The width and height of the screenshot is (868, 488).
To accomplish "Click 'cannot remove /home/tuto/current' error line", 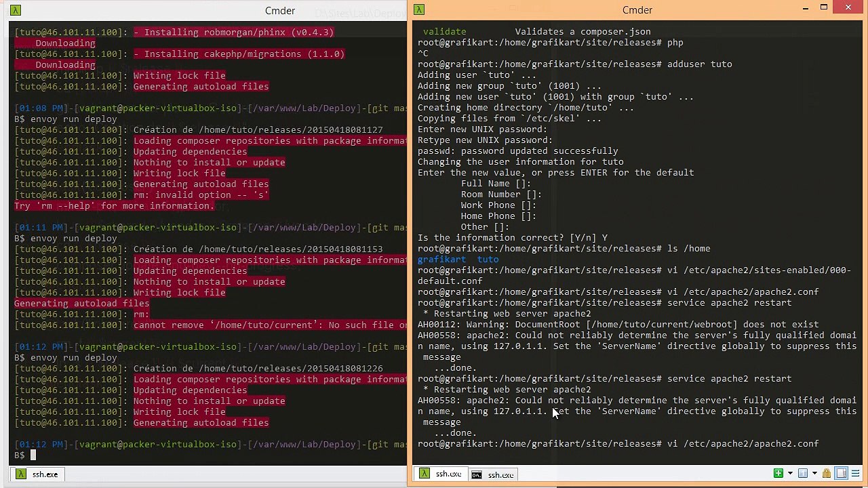I will click(x=270, y=325).
